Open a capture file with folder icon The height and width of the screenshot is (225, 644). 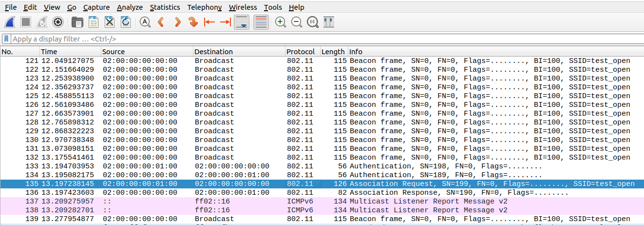(77, 22)
